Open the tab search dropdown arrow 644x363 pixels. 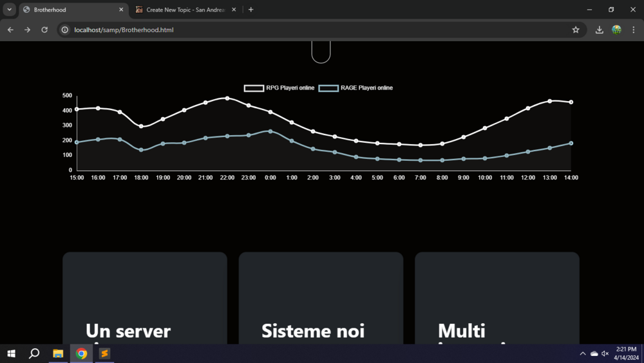pos(9,10)
